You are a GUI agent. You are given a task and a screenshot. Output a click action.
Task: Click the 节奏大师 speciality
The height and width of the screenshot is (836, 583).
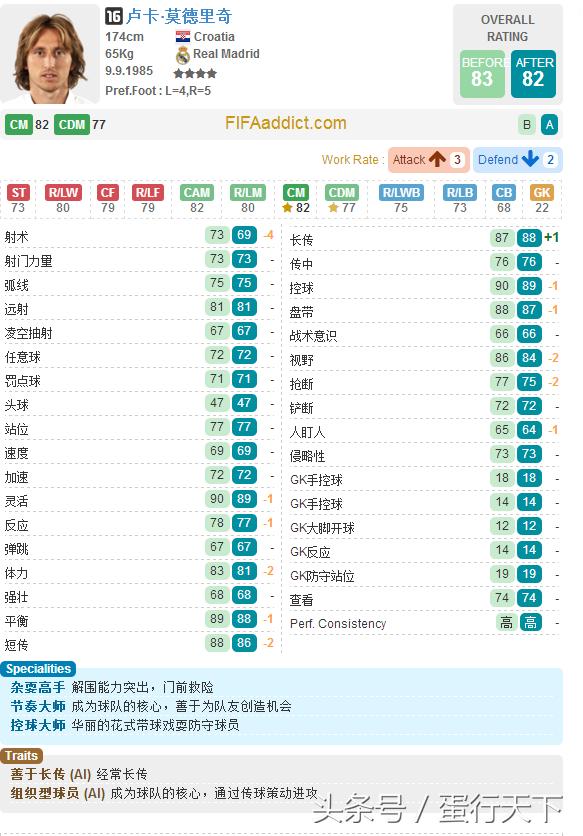point(38,706)
